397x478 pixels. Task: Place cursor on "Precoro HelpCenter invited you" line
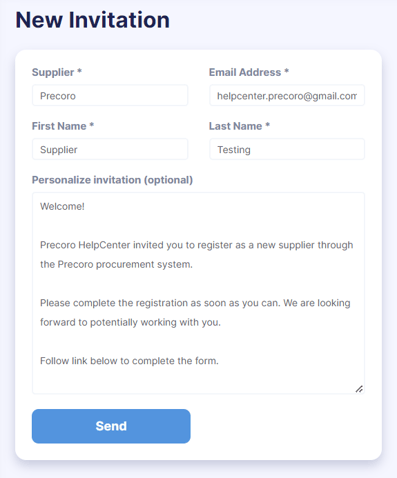pyautogui.click(x=196, y=245)
